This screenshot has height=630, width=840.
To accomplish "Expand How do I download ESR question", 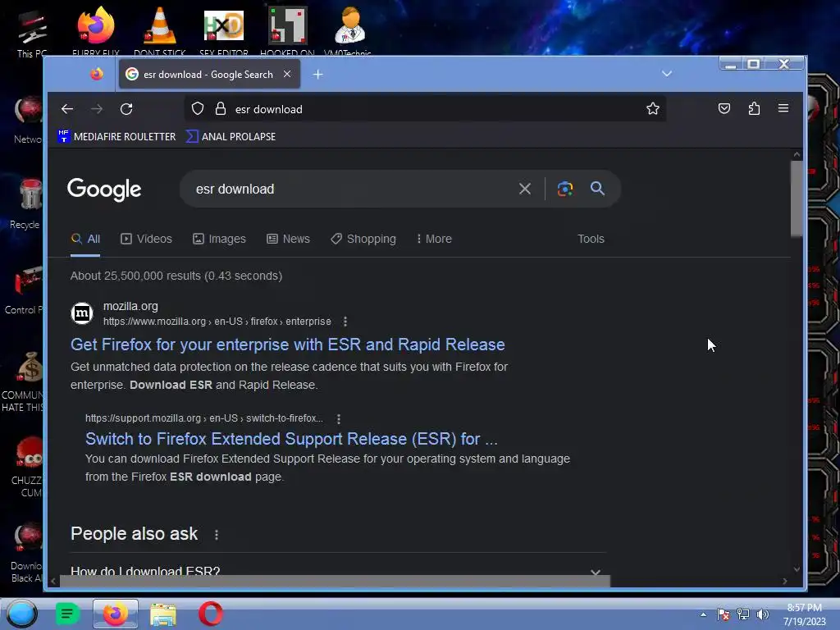I will coord(338,571).
